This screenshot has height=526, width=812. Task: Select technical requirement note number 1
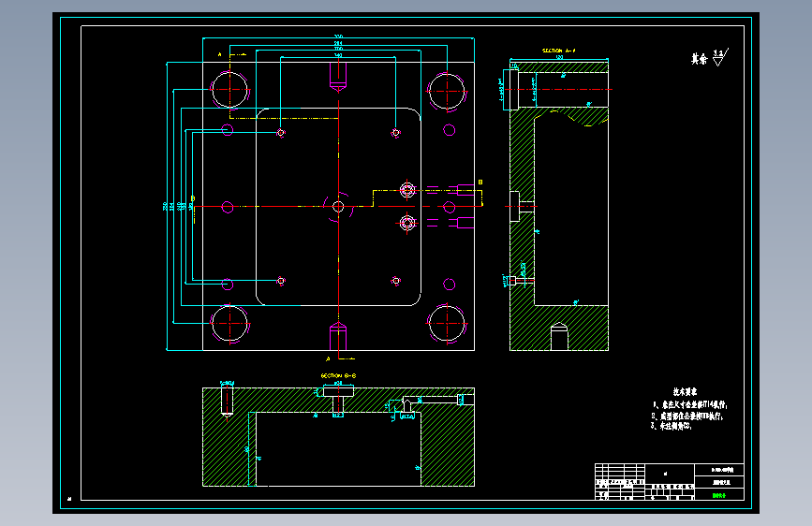(690, 405)
